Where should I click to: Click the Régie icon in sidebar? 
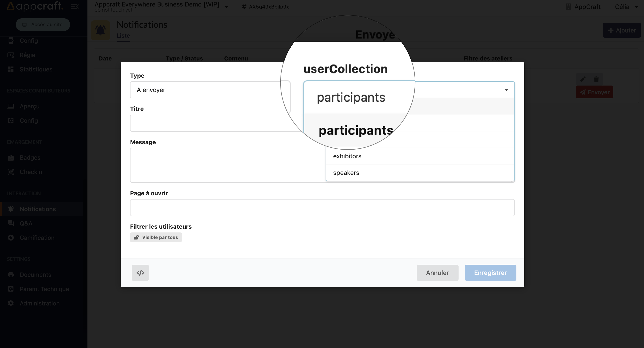tap(11, 54)
